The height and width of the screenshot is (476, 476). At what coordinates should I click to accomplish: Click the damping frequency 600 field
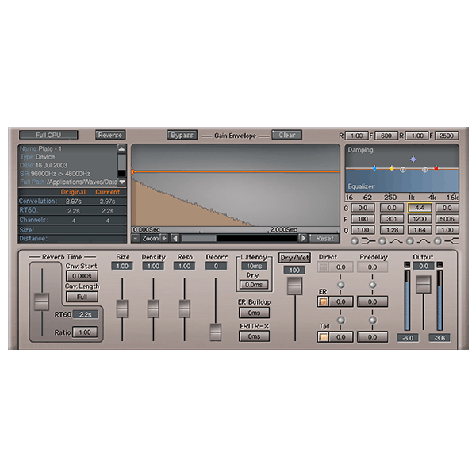click(386, 136)
